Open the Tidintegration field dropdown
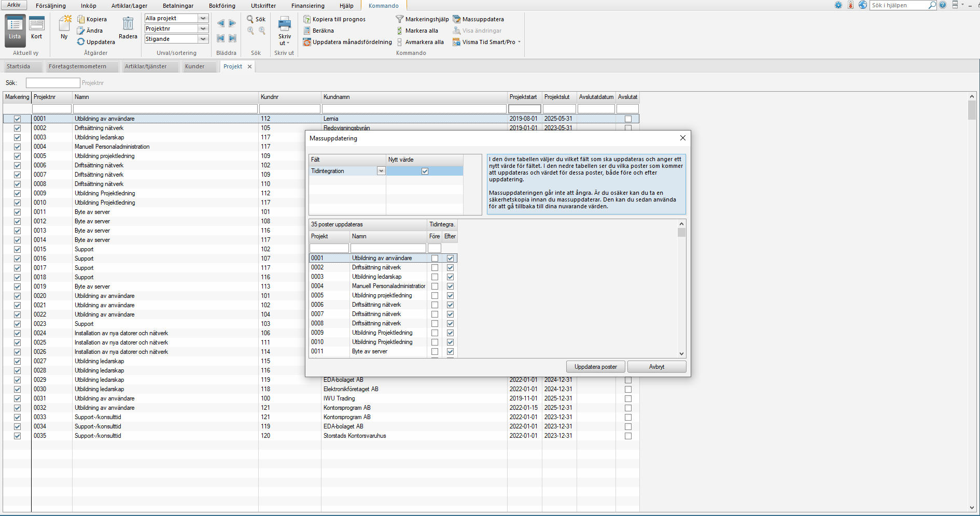Screen dimensions: 980x516 click(x=381, y=171)
